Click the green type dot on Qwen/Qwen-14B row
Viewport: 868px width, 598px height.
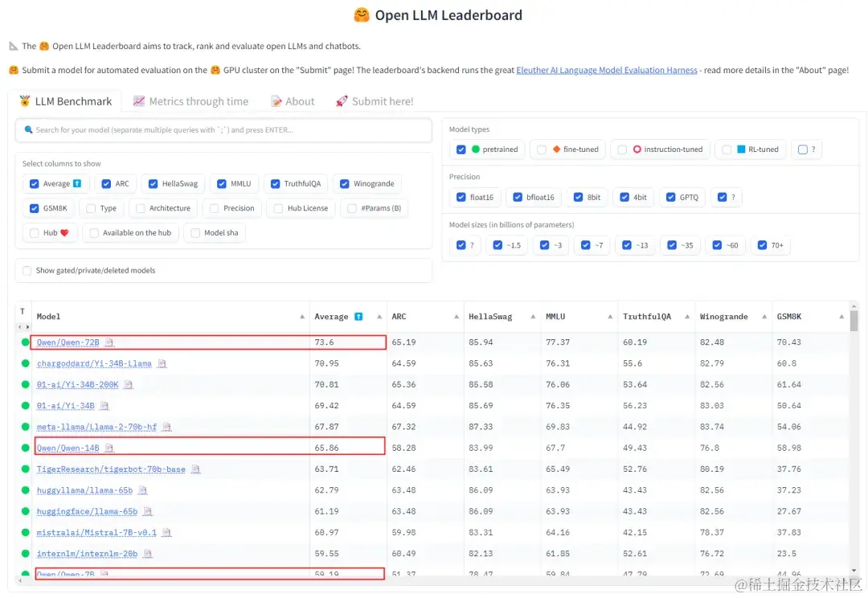pos(26,448)
